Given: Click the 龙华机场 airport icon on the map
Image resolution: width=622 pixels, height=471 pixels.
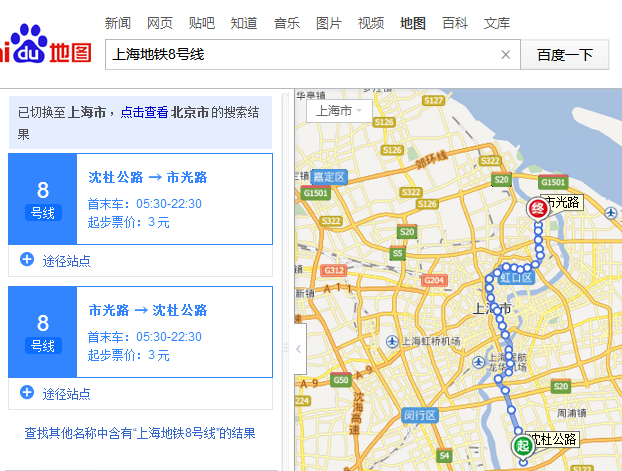Looking at the screenshot, I should coord(478,362).
